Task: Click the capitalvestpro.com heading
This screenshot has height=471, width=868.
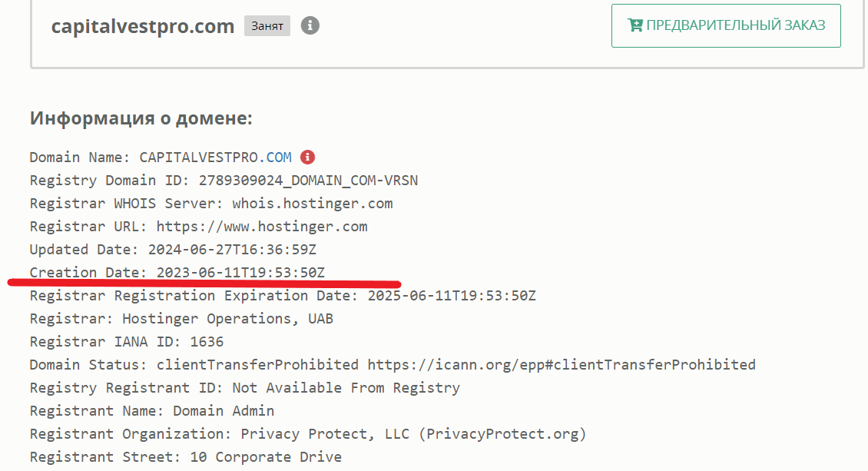Action: [142, 26]
